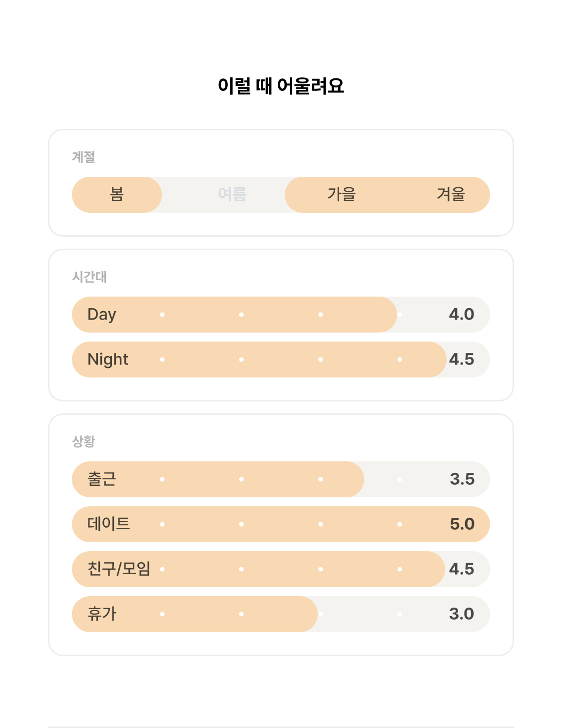The height and width of the screenshot is (728, 562).
Task: Select the 봄 season pill
Action: point(117,195)
